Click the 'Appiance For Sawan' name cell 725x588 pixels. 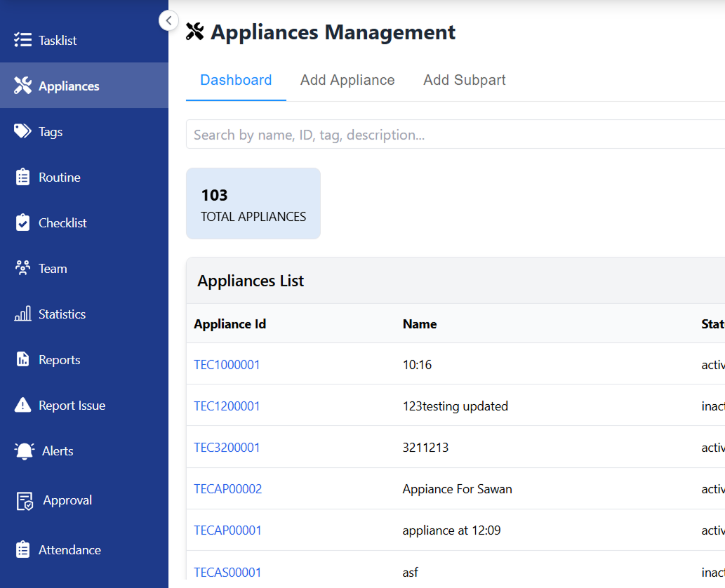coord(458,488)
